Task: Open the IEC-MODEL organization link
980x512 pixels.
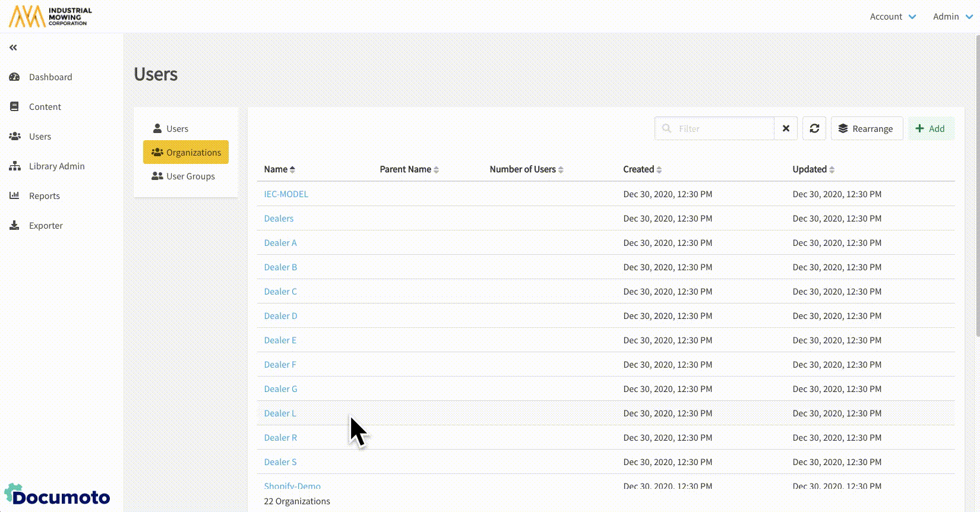Action: (286, 194)
